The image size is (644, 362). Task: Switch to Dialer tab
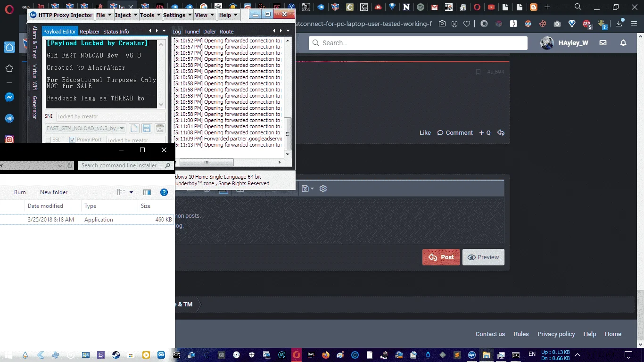point(209,32)
